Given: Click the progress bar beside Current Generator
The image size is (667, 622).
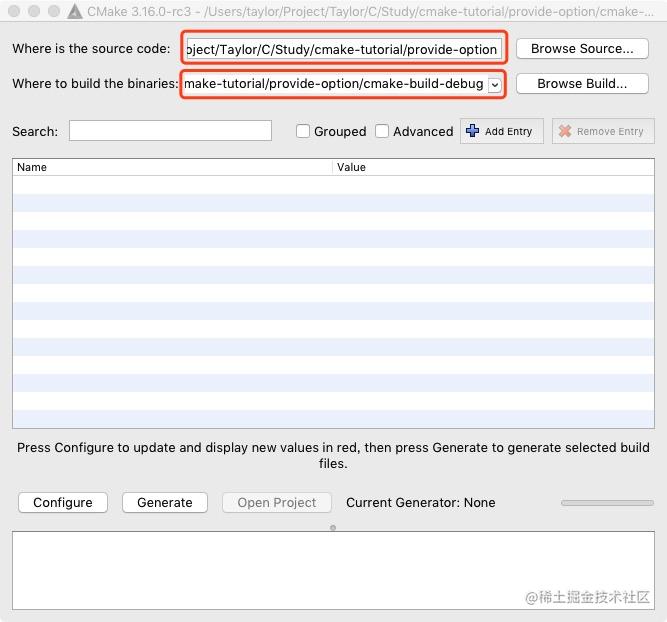Looking at the screenshot, I should pyautogui.click(x=607, y=503).
